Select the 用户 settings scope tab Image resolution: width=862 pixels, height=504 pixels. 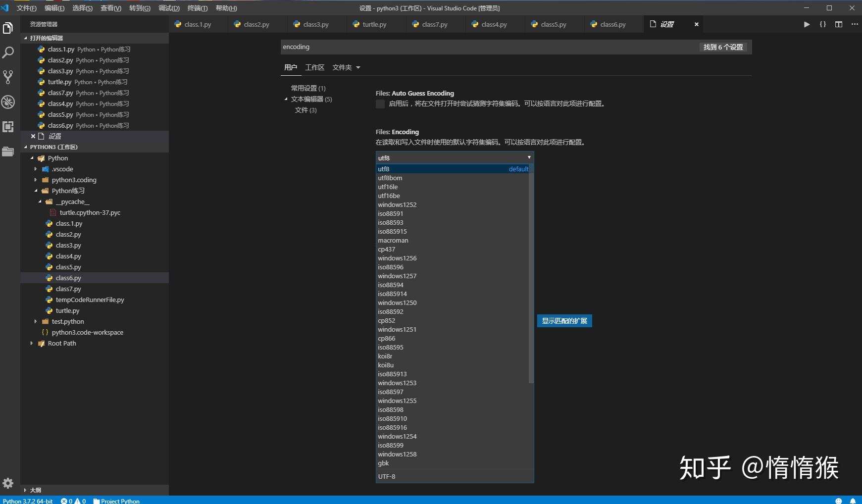[291, 67]
